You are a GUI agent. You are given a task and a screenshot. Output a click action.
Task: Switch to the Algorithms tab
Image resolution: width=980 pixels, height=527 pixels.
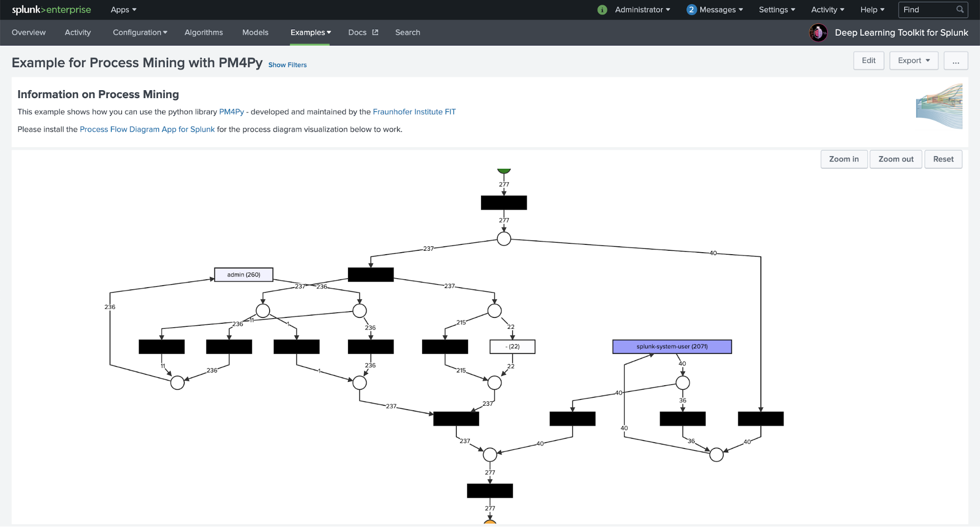pyautogui.click(x=203, y=32)
